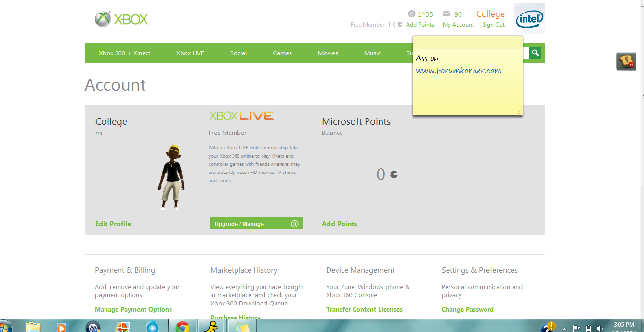Click the Upgrade / Manage button
Viewport: 644px width, 332px height.
[x=256, y=224]
